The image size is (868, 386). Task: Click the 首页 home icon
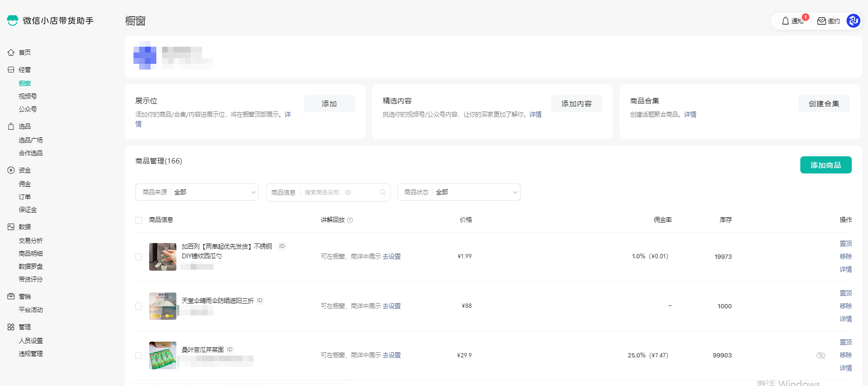click(11, 52)
